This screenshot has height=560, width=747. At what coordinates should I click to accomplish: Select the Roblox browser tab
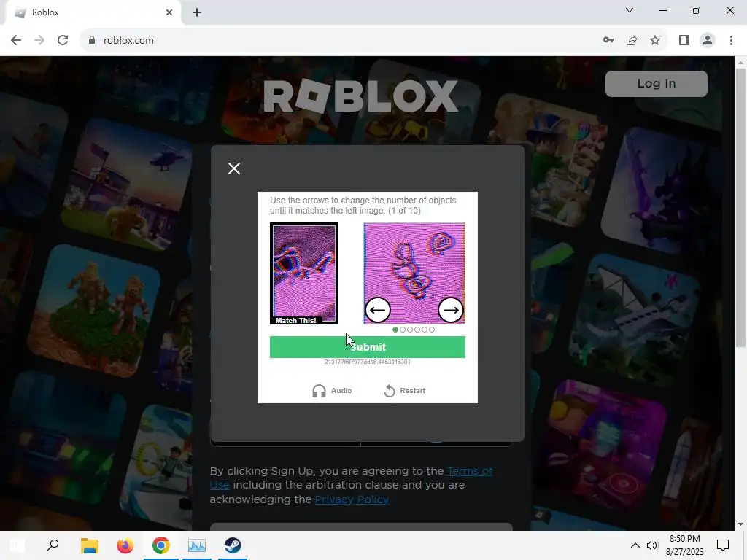[x=93, y=12]
